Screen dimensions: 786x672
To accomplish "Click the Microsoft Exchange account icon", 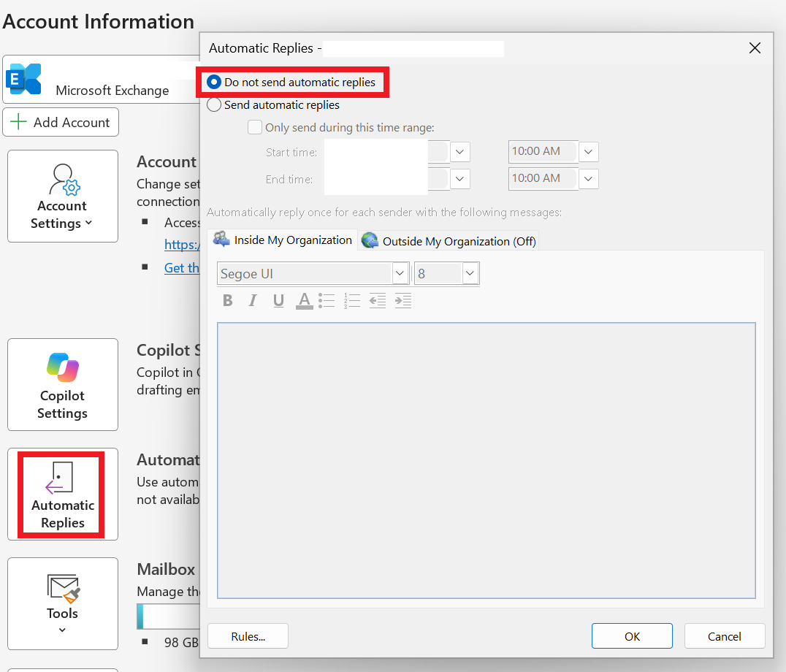I will pyautogui.click(x=23, y=79).
